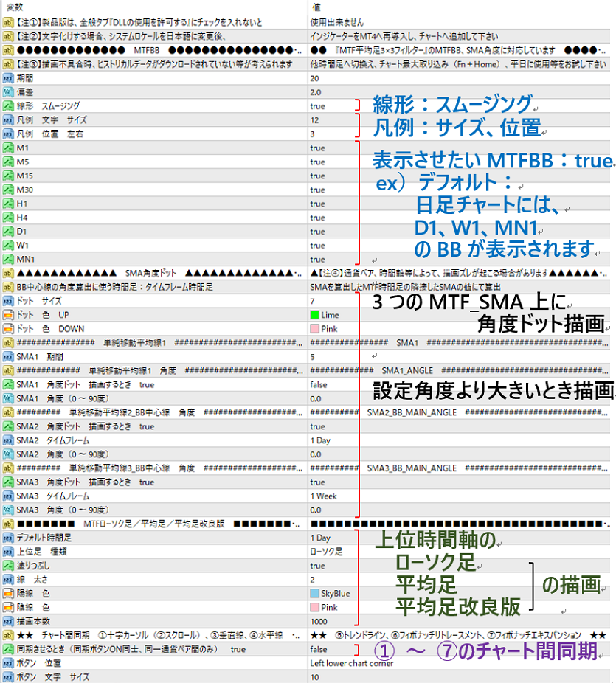The height and width of the screenshot is (683, 616).
Task: Click the string icon beside 注① row
Action: (8, 22)
